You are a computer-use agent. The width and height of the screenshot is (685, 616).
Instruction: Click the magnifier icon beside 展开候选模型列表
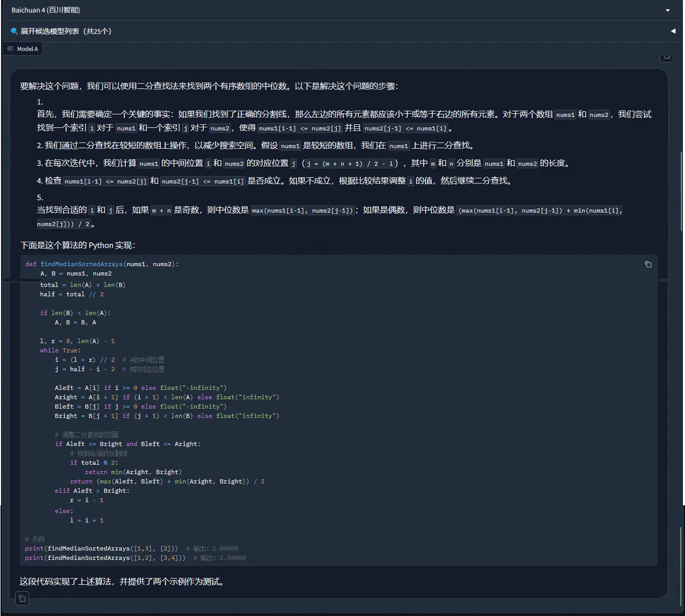tap(14, 31)
